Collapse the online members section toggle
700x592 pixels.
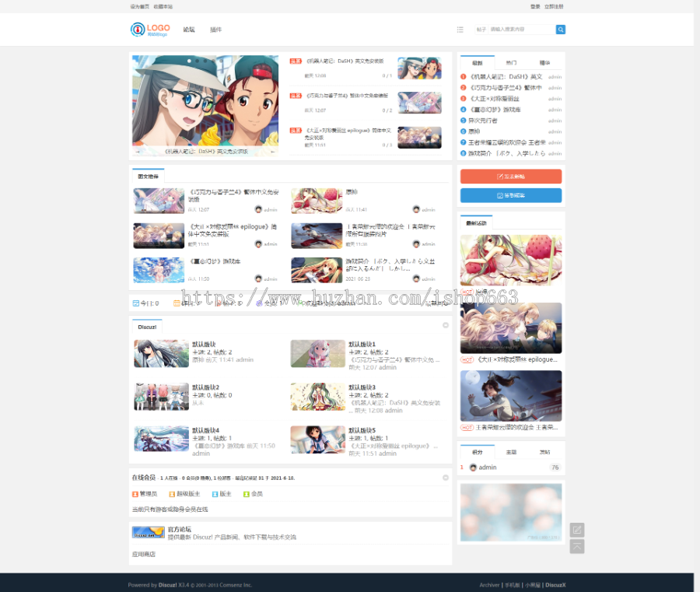[445, 478]
